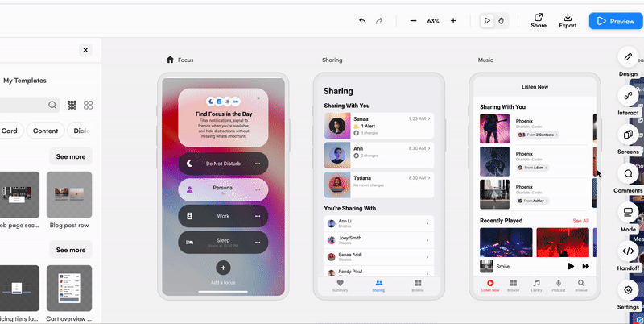Open the Browse tab in Sharing screen
The image size is (644, 324).
(418, 285)
